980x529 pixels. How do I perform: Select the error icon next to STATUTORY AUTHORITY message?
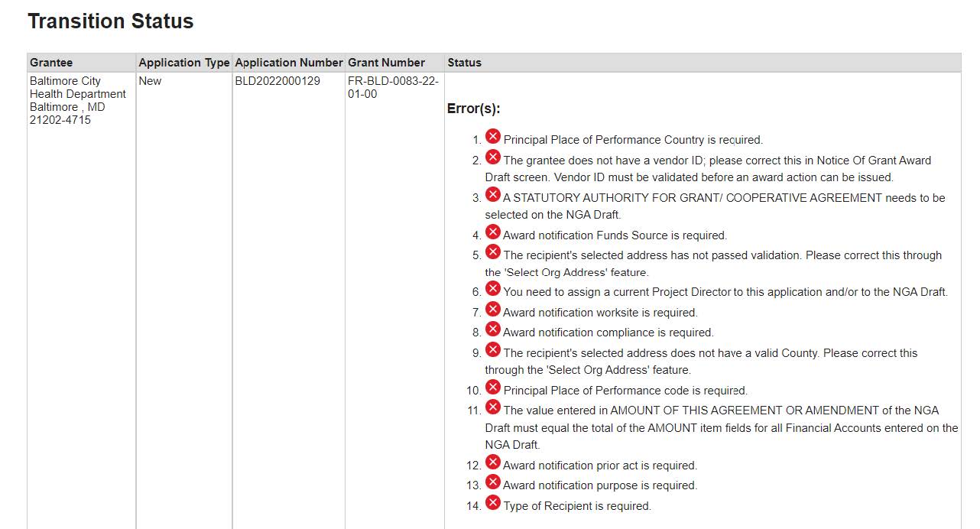point(493,195)
